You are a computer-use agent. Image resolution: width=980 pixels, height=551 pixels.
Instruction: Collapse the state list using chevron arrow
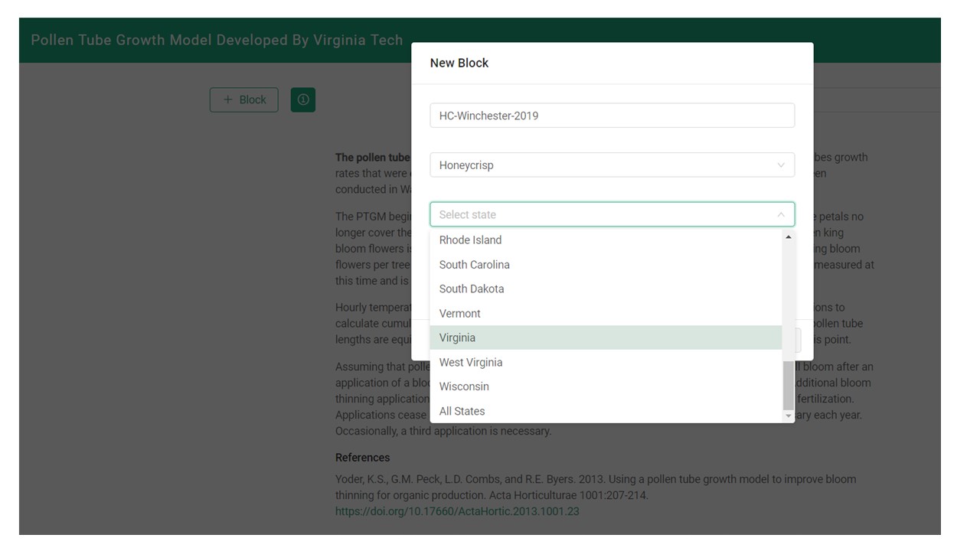[780, 214]
